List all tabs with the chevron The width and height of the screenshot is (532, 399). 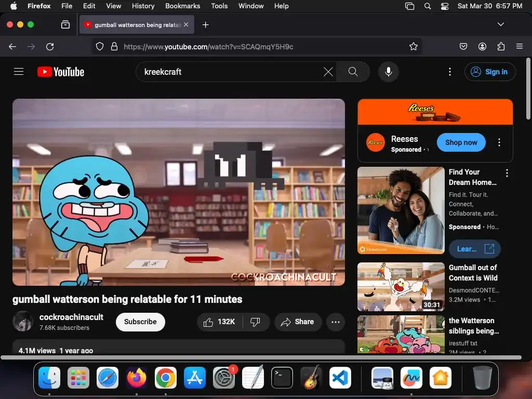(x=500, y=24)
